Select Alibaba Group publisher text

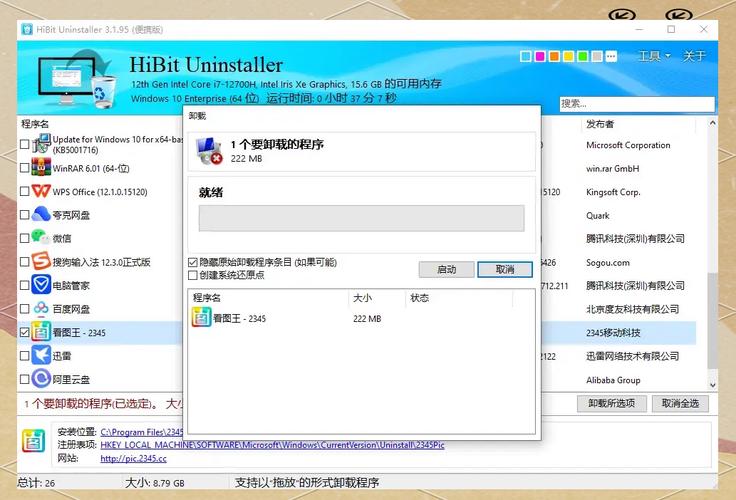pos(613,380)
